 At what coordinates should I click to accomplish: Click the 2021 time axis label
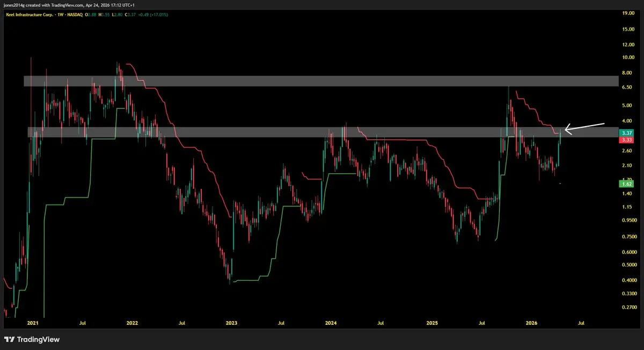[x=33, y=324]
